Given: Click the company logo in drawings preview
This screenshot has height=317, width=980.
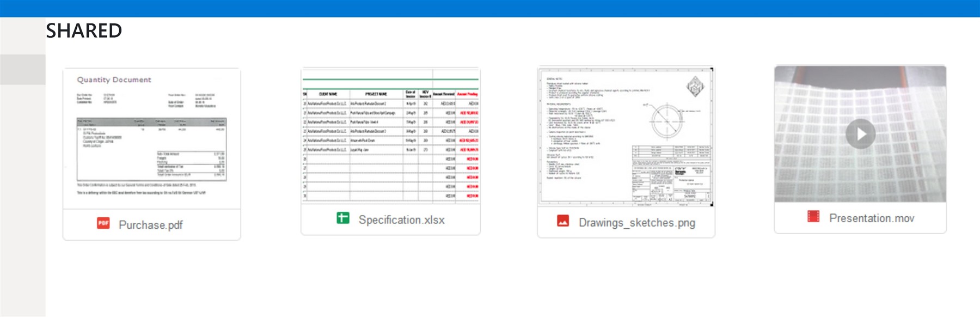Looking at the screenshot, I should coord(695,87).
